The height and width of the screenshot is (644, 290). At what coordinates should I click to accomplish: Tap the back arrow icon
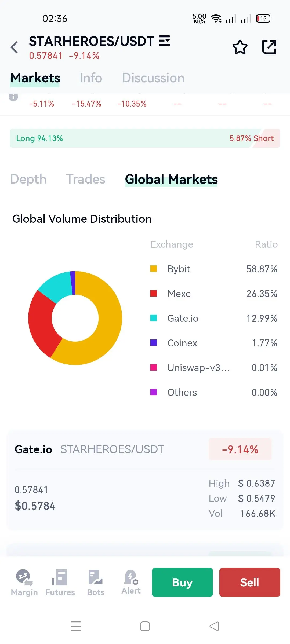[x=15, y=47]
